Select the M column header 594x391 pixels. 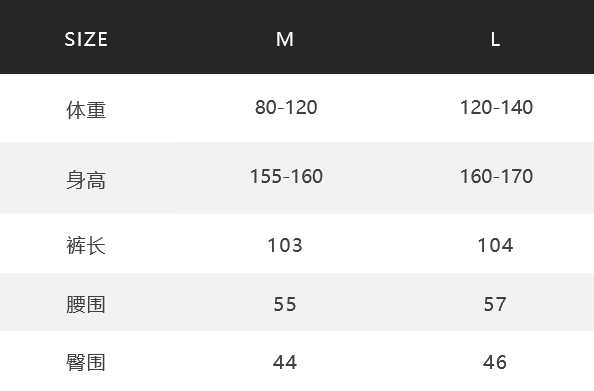(285, 39)
